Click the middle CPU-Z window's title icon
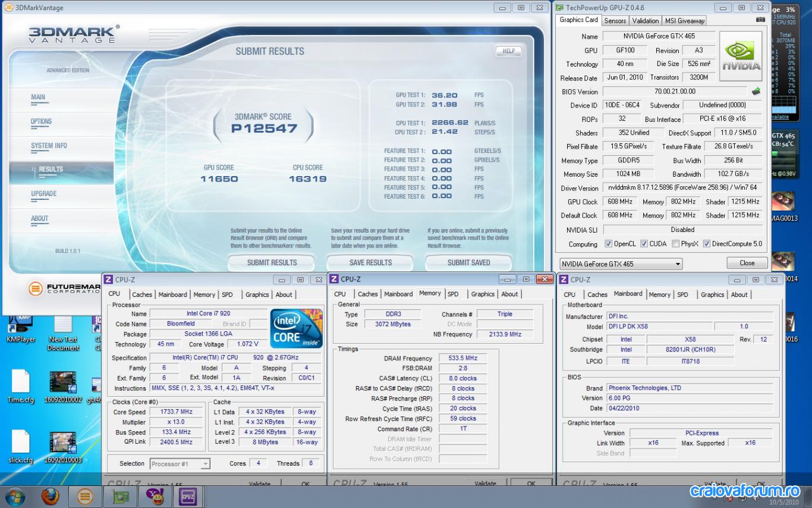Image resolution: width=812 pixels, height=508 pixels. (x=334, y=279)
